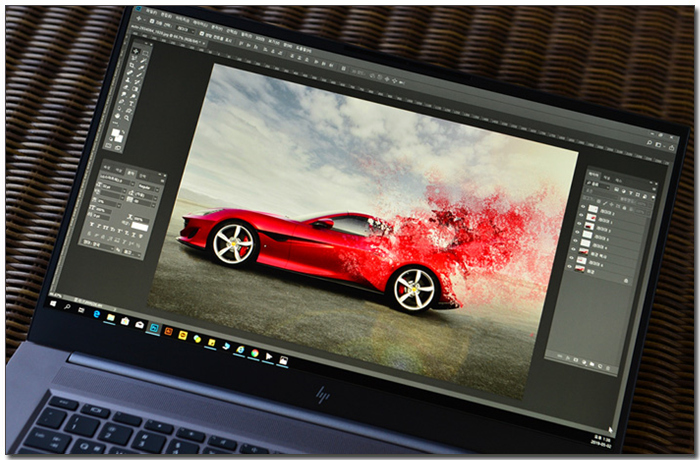Viewport: 700px width, 460px height.
Task: Add a layer mask from Layers panel footer
Action: click(x=576, y=360)
